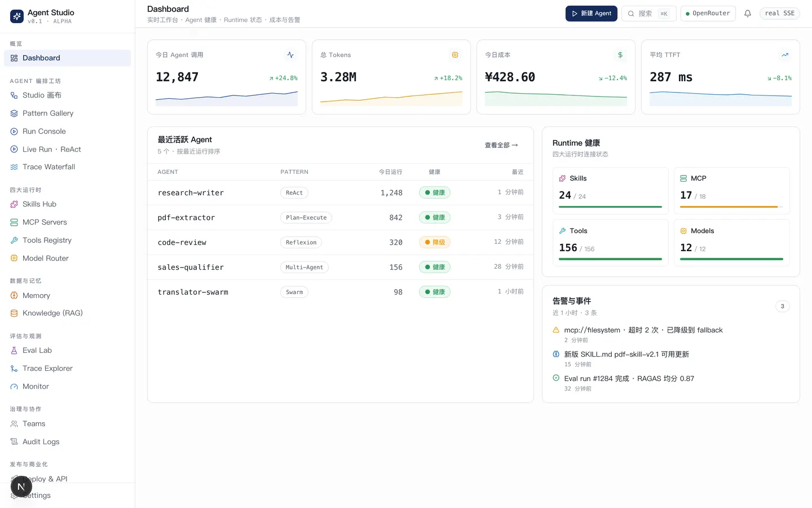Open the research-writer agent row
This screenshot has height=508, width=812.
click(341, 193)
